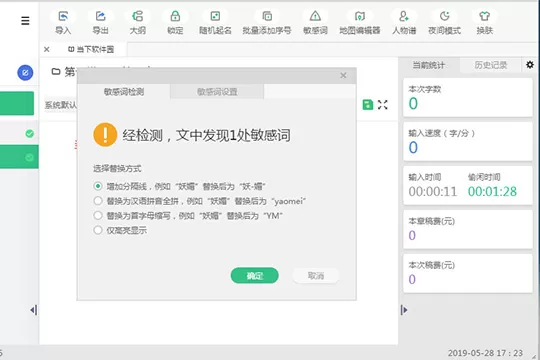540x360 pixels.
Task: Collapse the right statistics panel arrow
Action: pos(404,310)
